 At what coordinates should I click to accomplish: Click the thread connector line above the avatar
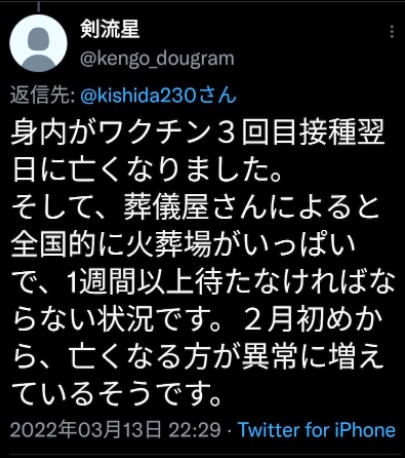(x=39, y=6)
